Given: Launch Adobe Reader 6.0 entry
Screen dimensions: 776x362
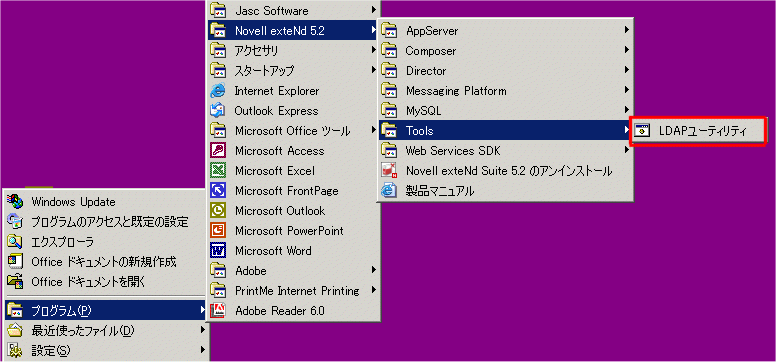Looking at the screenshot, I should tap(293, 310).
